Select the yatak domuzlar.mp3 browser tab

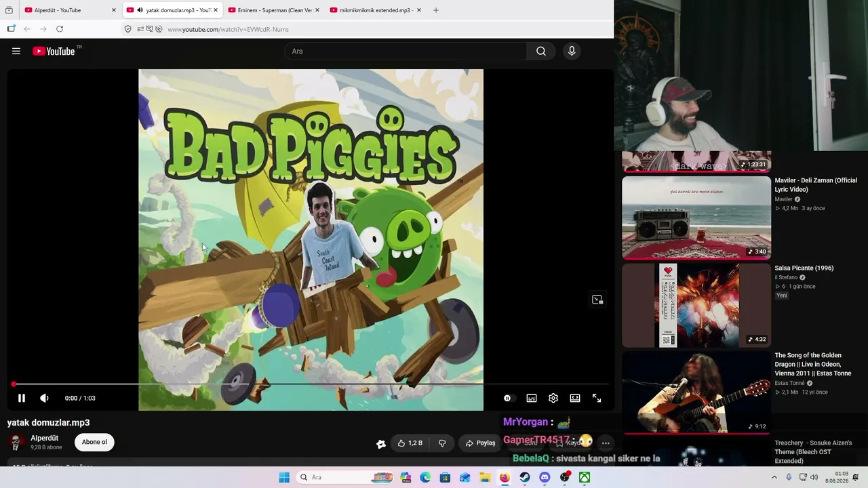(x=173, y=10)
